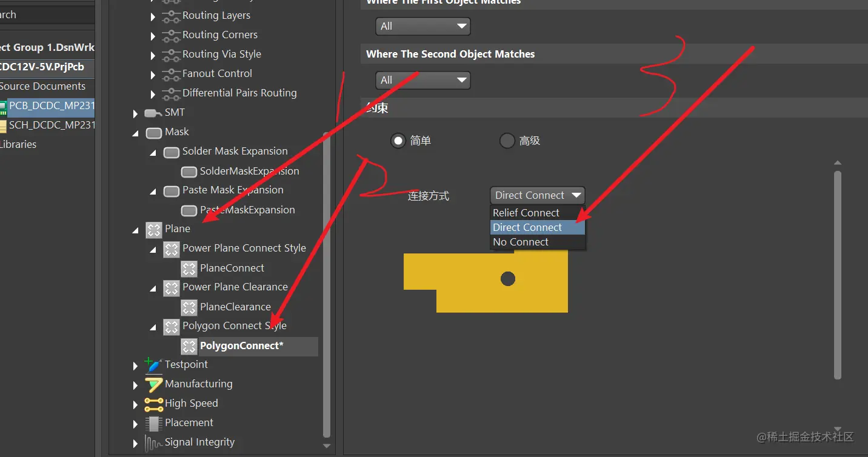The width and height of the screenshot is (868, 457).
Task: Select the Power Plane Clearance label
Action: [x=235, y=287]
